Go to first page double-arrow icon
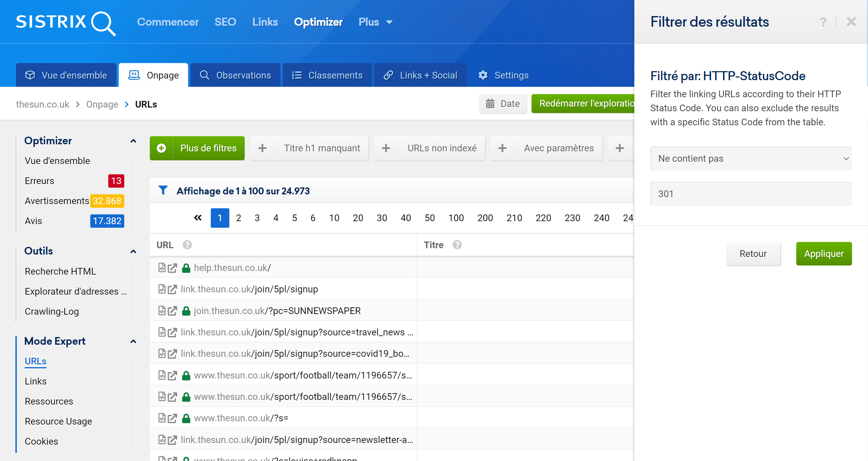 tap(198, 218)
